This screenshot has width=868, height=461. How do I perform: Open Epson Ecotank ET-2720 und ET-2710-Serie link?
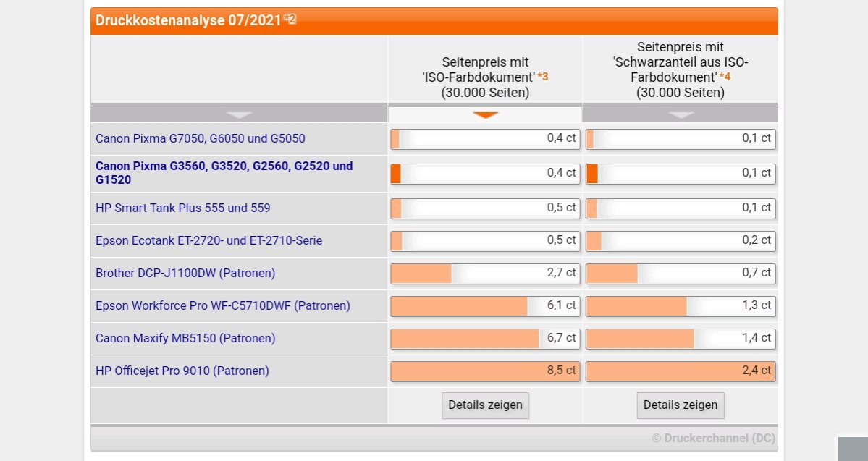(x=208, y=241)
